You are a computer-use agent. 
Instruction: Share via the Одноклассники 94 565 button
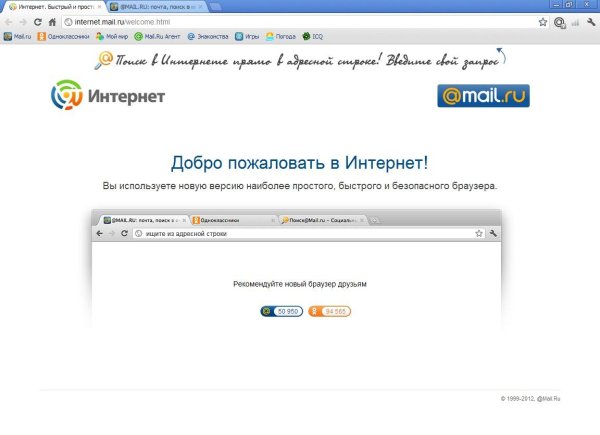click(329, 311)
